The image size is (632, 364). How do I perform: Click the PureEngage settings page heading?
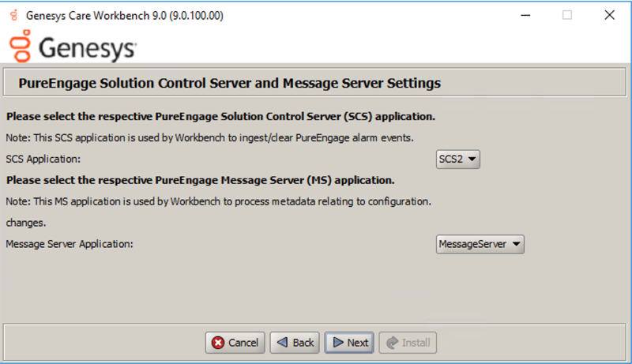pyautogui.click(x=224, y=83)
